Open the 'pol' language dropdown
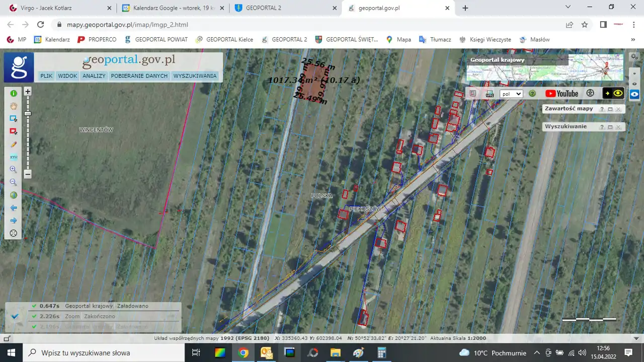644x362 pixels. 511,94
